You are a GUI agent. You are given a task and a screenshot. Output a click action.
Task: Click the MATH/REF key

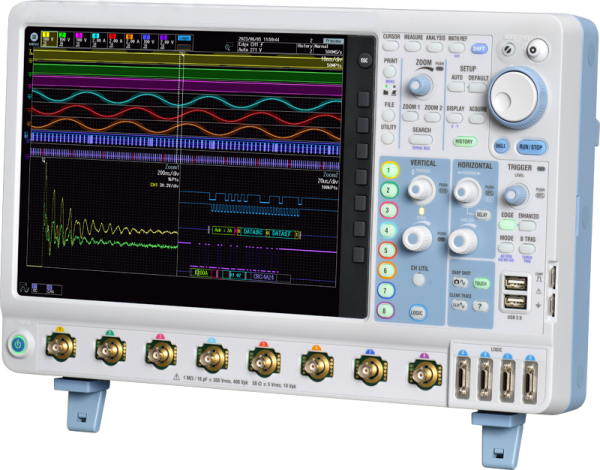(x=457, y=48)
